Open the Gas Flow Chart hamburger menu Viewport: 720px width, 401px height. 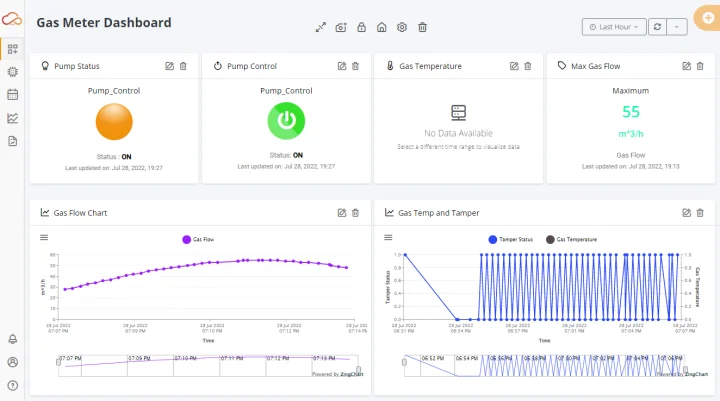pyautogui.click(x=44, y=237)
